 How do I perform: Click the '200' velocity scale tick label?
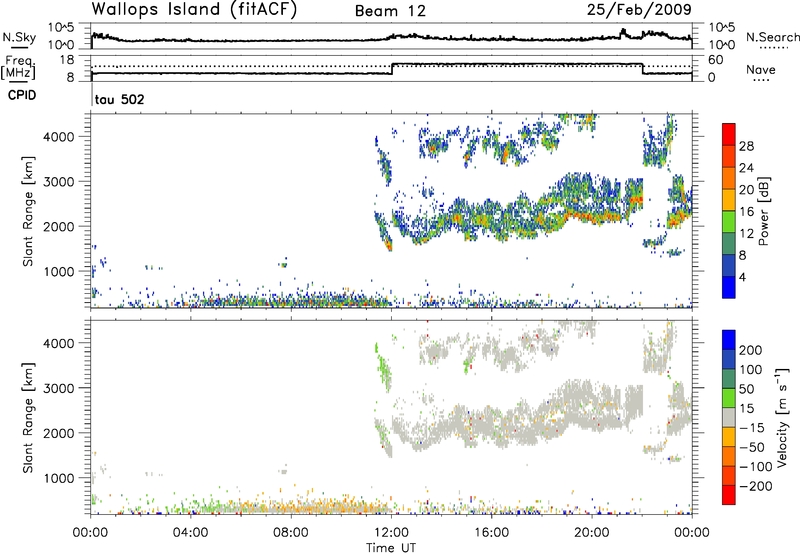tap(751, 350)
